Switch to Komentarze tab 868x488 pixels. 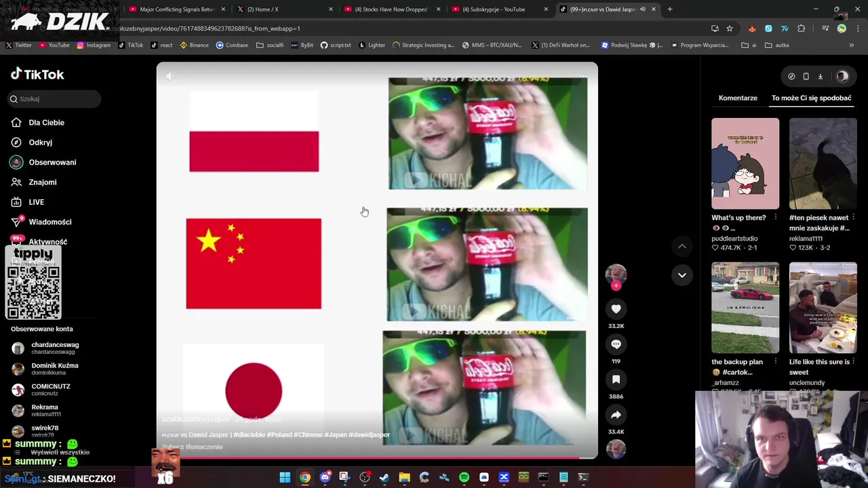tap(738, 98)
